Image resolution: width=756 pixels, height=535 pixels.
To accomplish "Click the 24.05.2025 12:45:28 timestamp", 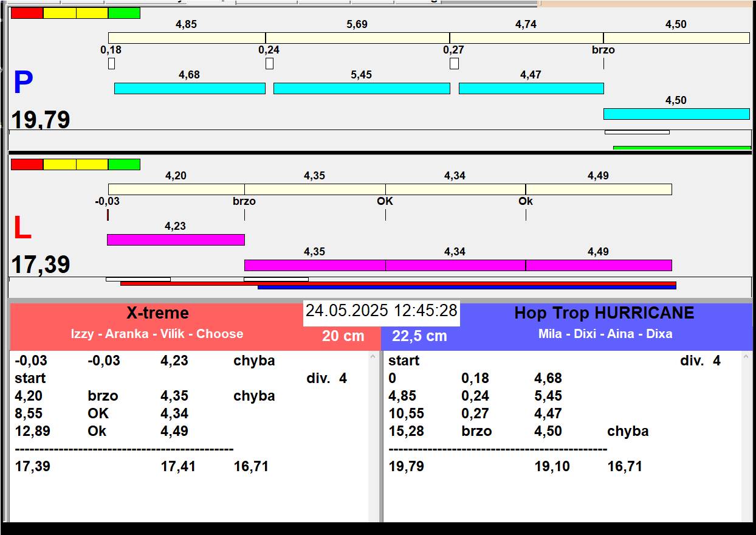I will pyautogui.click(x=381, y=311).
